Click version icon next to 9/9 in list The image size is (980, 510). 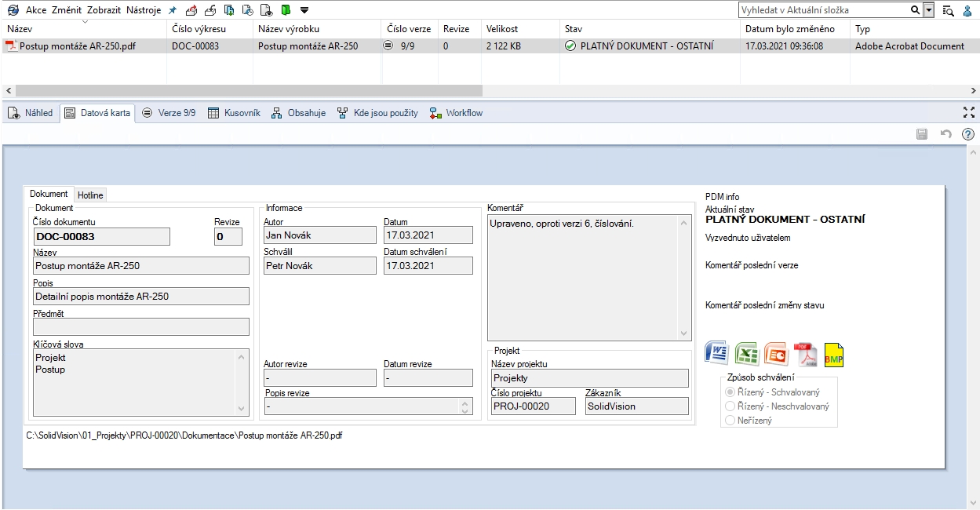[388, 46]
